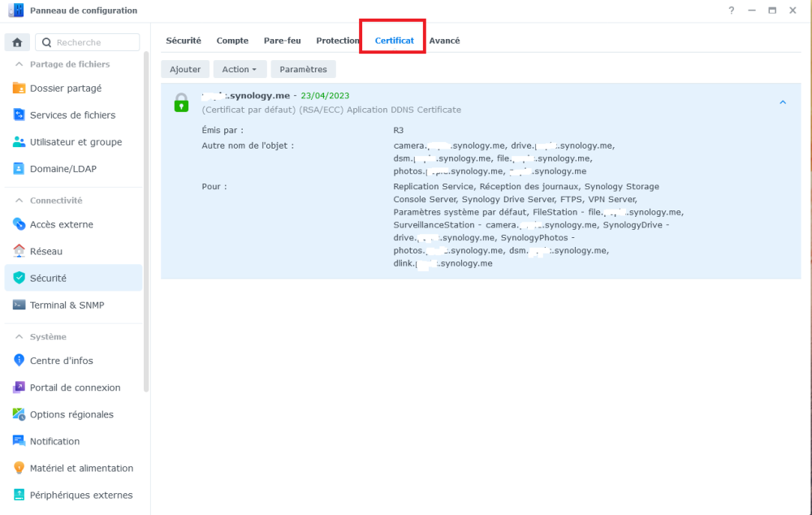This screenshot has width=812, height=515.
Task: Open Domaine/LDAP in sidebar
Action: click(74, 169)
